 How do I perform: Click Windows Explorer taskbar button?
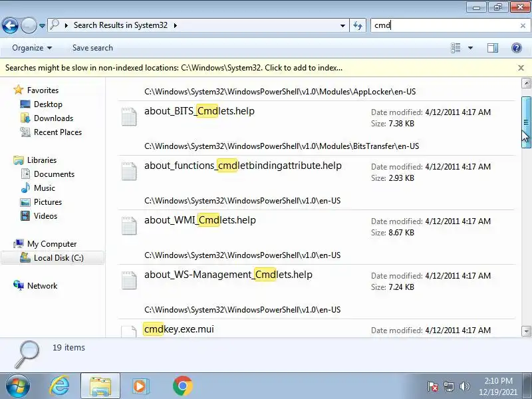point(100,386)
